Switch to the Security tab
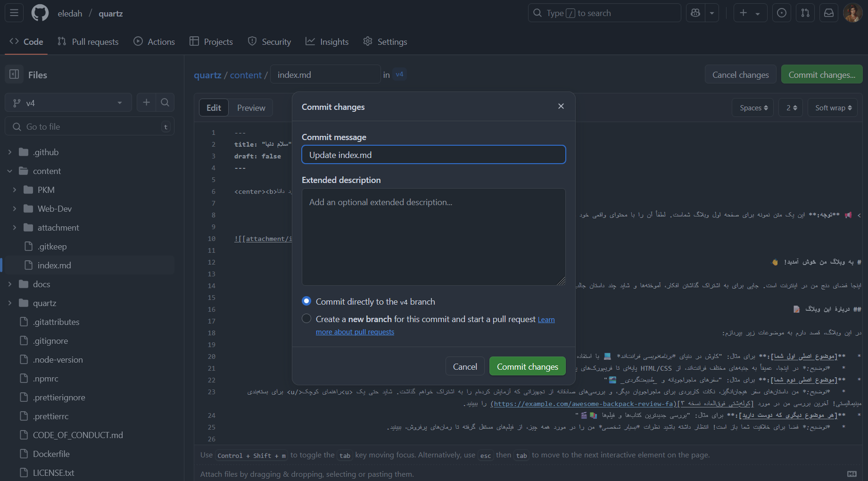 269,41
